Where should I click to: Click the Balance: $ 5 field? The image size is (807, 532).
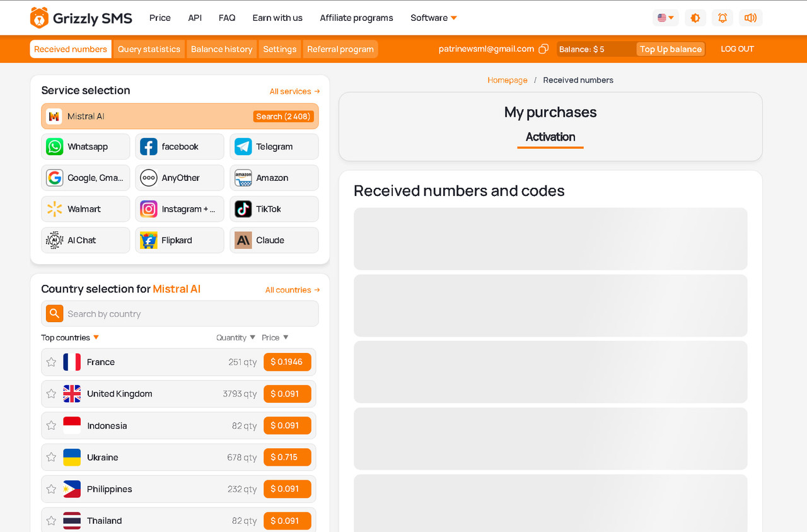coord(596,49)
